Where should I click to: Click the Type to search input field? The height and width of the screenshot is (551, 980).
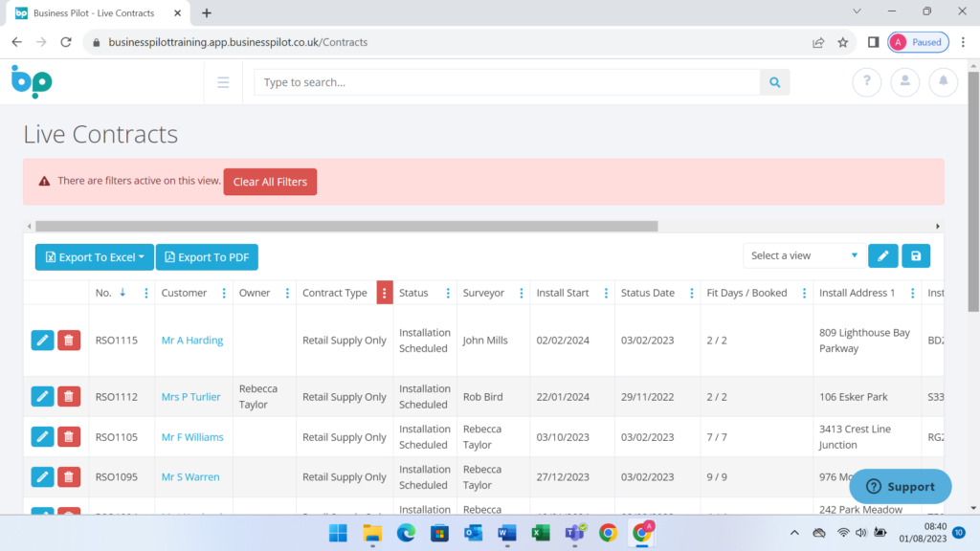click(507, 82)
